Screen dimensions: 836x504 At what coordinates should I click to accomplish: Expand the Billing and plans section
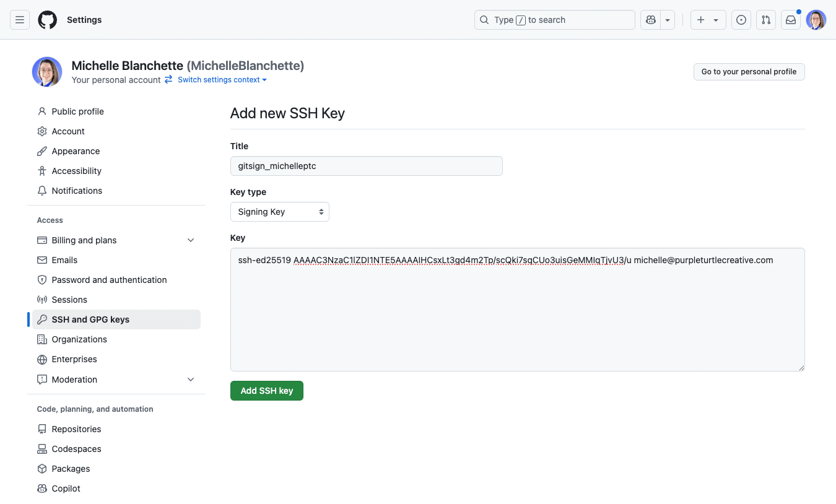tap(191, 240)
